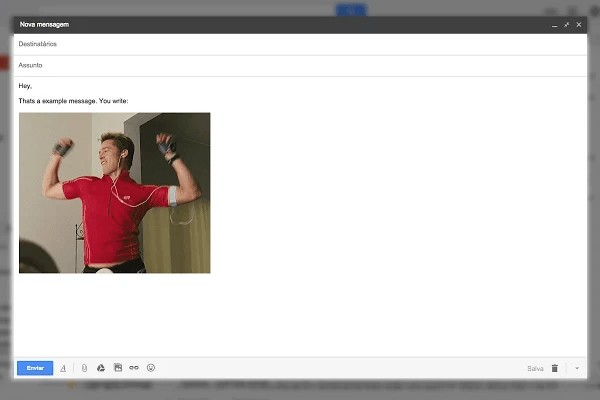Insert a link into the message

[134, 368]
